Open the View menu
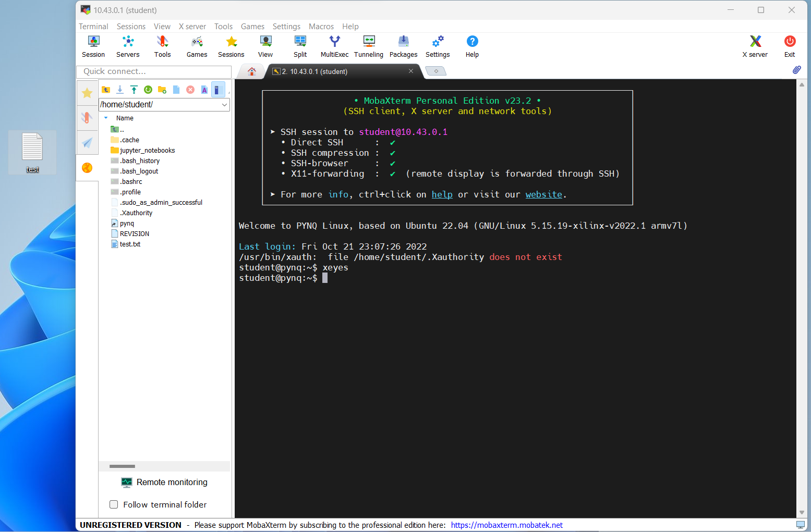The height and width of the screenshot is (532, 811). 162,27
